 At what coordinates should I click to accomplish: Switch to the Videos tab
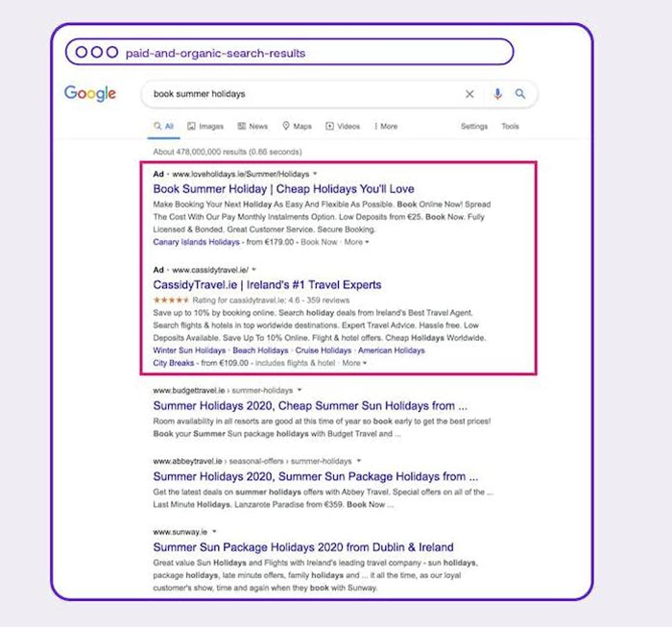click(343, 127)
